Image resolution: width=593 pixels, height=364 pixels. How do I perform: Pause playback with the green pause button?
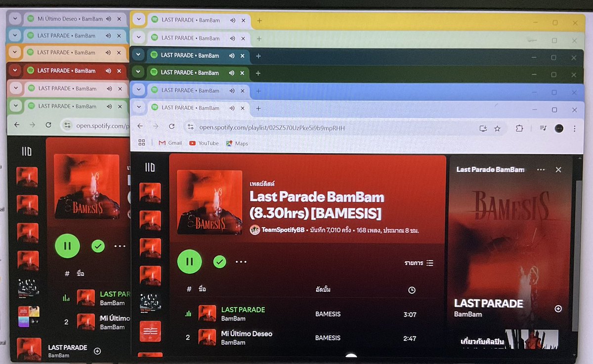[x=189, y=262]
